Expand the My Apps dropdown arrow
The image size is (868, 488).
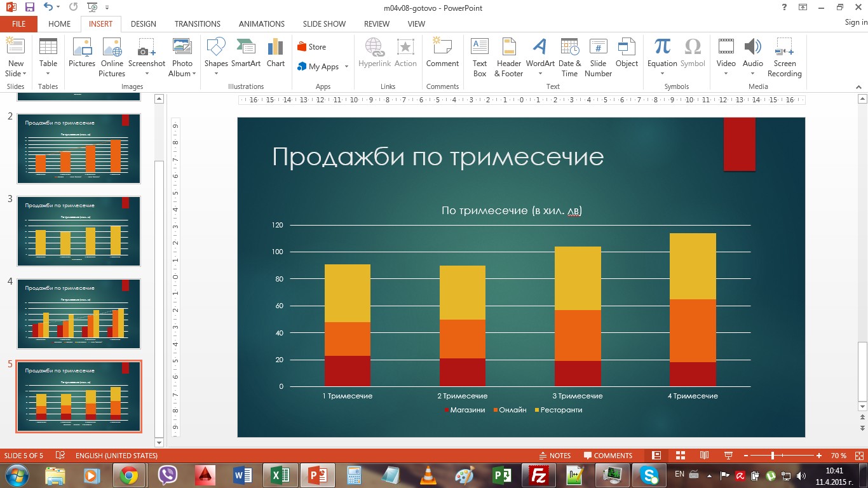point(346,67)
